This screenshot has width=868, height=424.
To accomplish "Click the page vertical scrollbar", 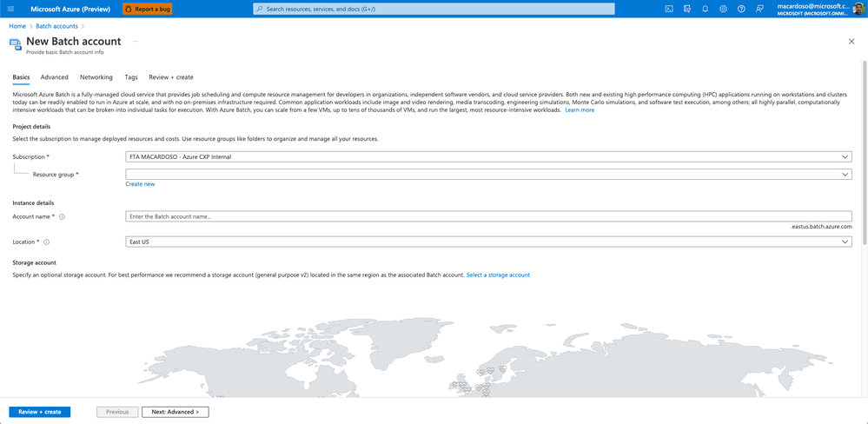I will 865,152.
